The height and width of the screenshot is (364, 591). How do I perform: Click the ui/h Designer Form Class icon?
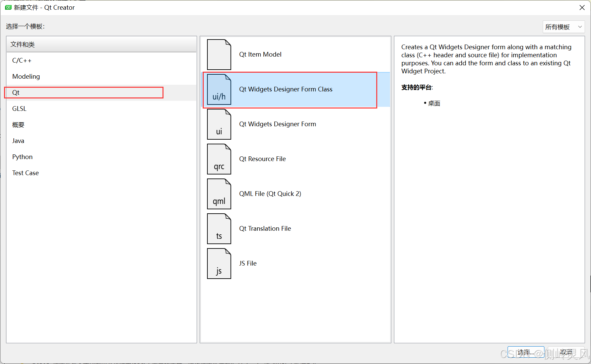coord(219,89)
